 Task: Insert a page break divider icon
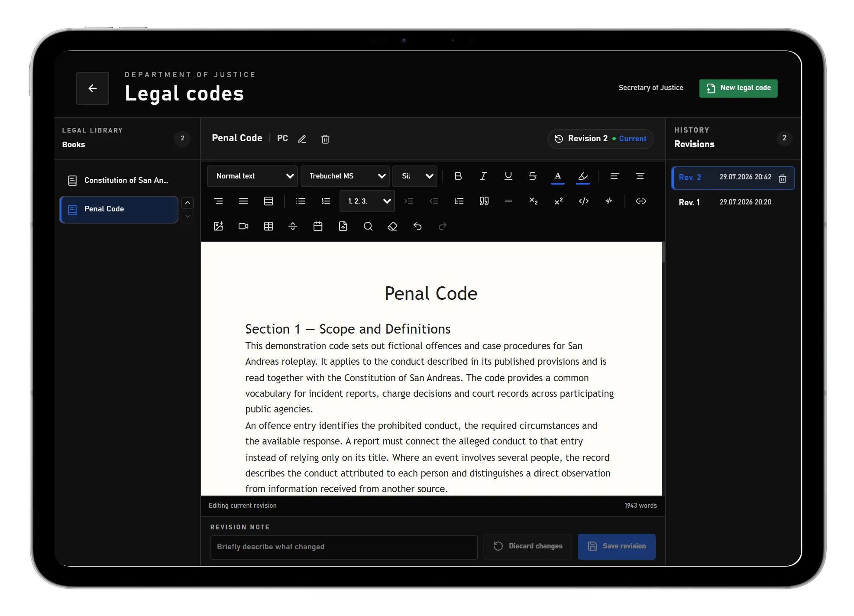click(x=293, y=226)
